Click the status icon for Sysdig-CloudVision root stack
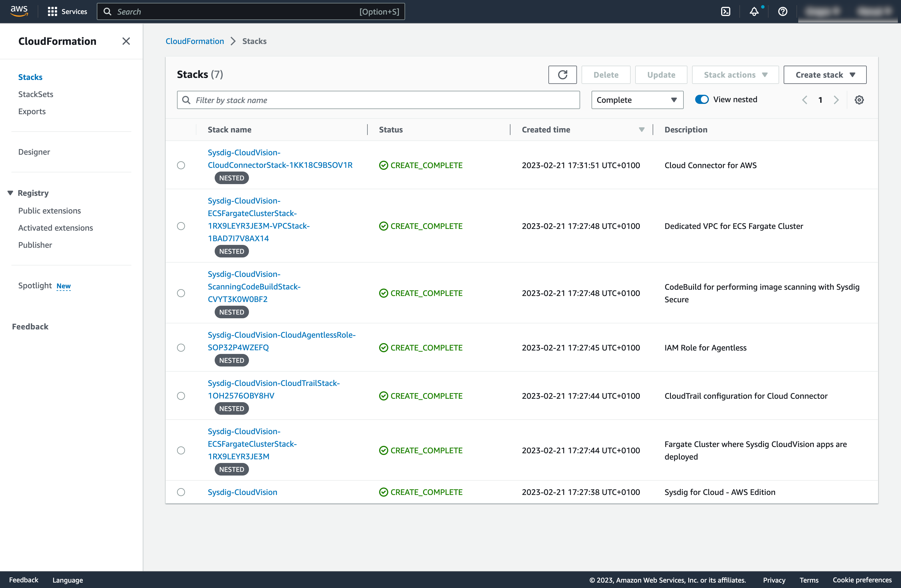 coord(383,492)
